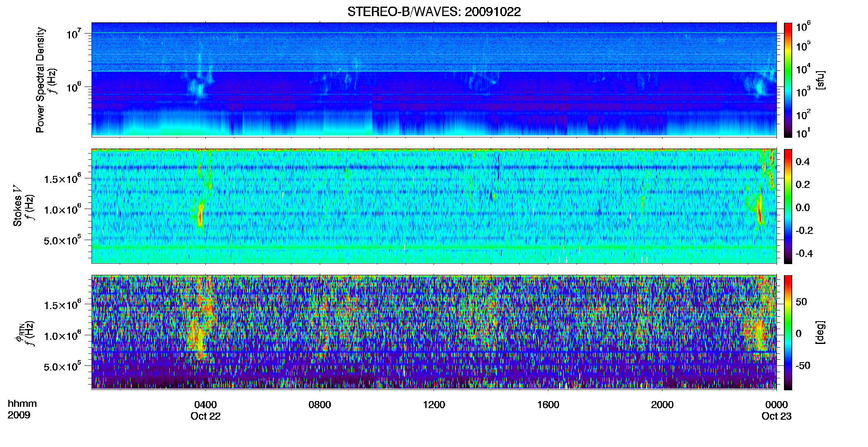Screen dimensions: 868x447
Task: Click the 5.0×10^5 tick in Stokes V panel
Action: (63, 240)
